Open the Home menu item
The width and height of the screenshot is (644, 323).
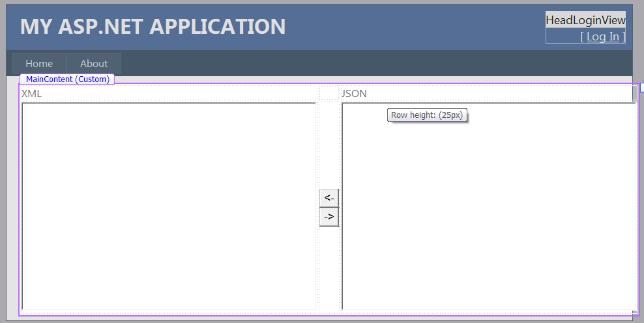(x=39, y=64)
